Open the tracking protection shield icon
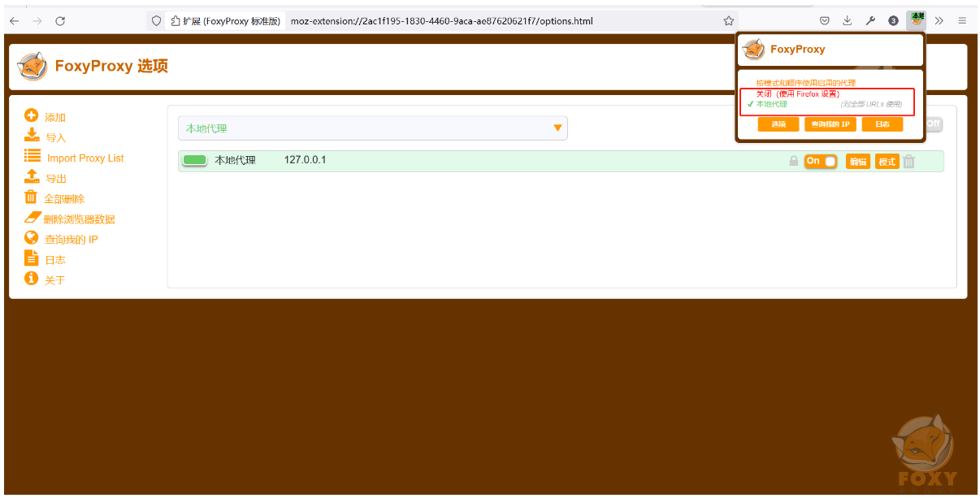The image size is (980, 498). pyautogui.click(x=157, y=21)
